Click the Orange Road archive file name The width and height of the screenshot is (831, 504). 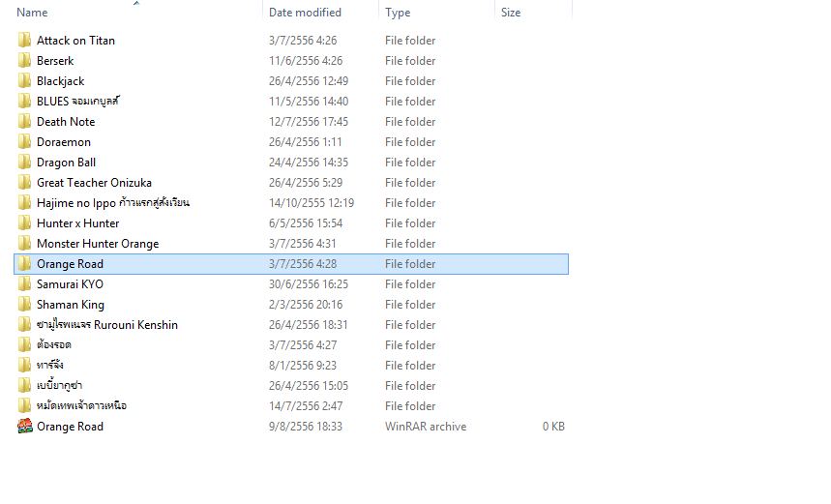[70, 426]
